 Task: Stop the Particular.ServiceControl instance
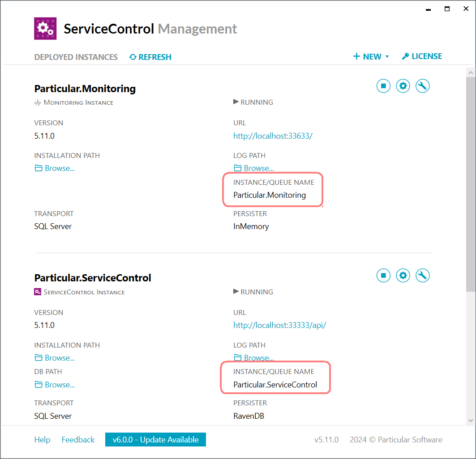383,276
